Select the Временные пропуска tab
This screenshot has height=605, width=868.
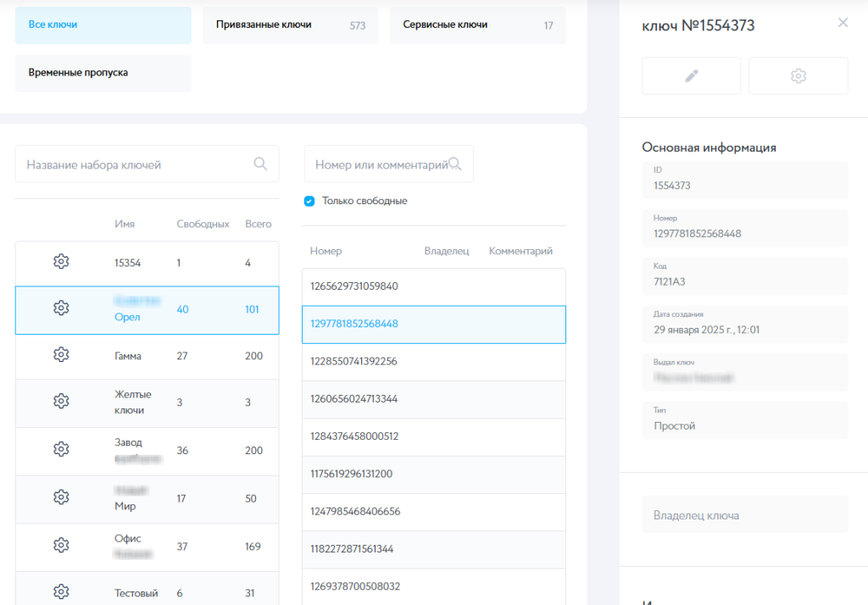coord(103,74)
